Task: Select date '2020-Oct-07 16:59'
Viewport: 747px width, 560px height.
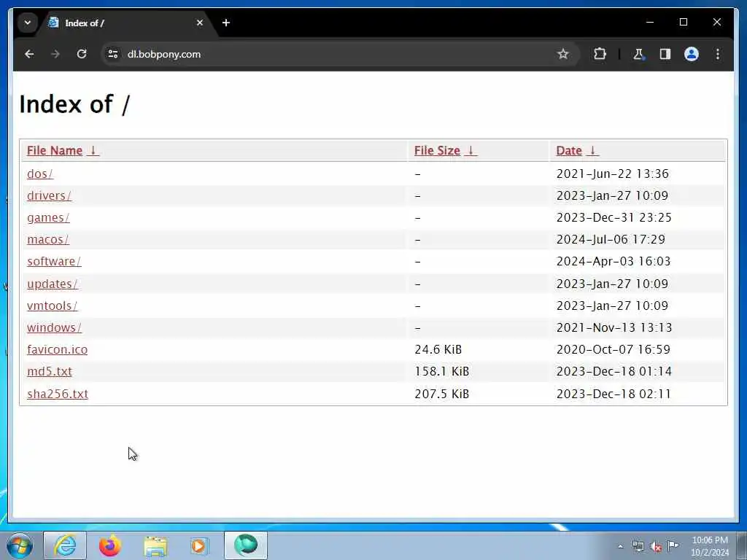Action: pyautogui.click(x=614, y=349)
